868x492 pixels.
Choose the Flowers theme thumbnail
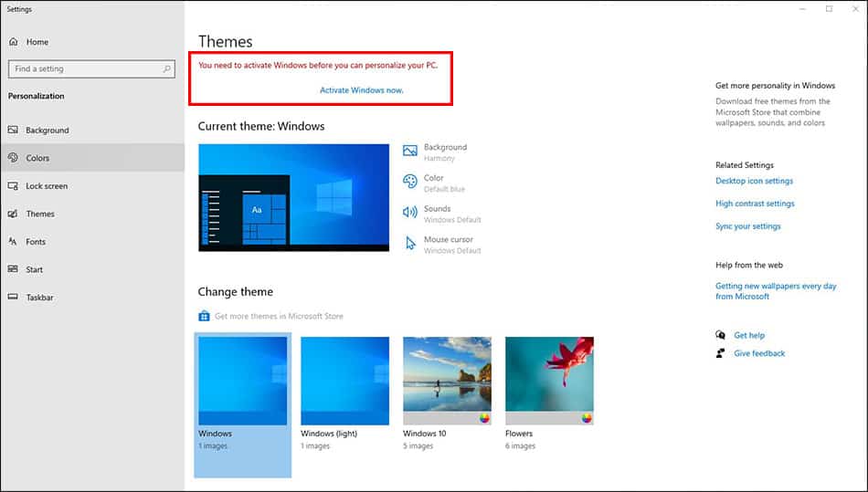[x=549, y=380]
